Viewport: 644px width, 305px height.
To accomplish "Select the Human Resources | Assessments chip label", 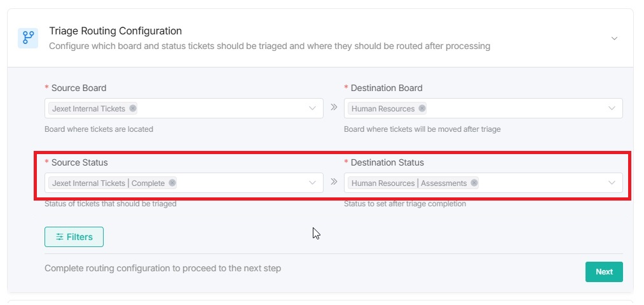I will coord(409,183).
